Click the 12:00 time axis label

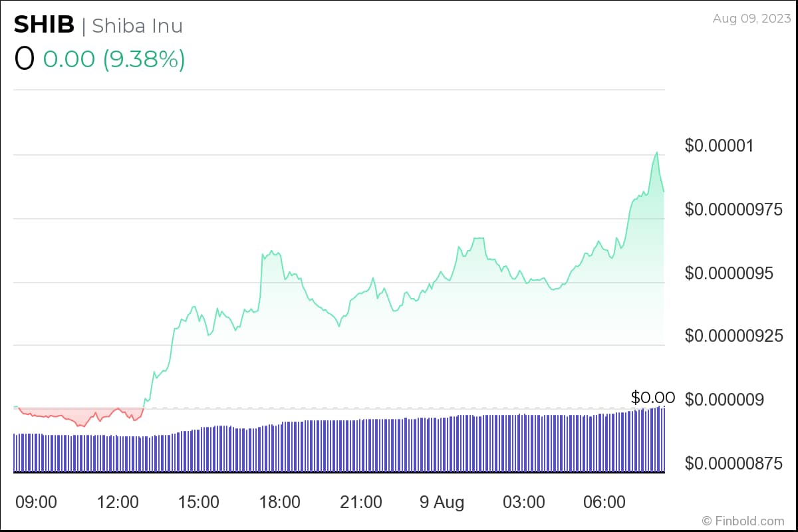click(118, 501)
